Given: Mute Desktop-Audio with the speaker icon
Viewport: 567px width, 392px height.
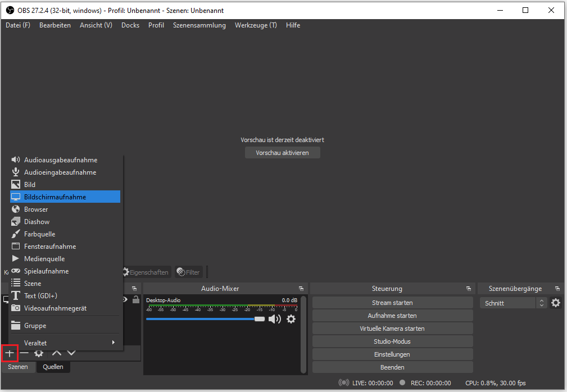Looking at the screenshot, I should [x=274, y=319].
